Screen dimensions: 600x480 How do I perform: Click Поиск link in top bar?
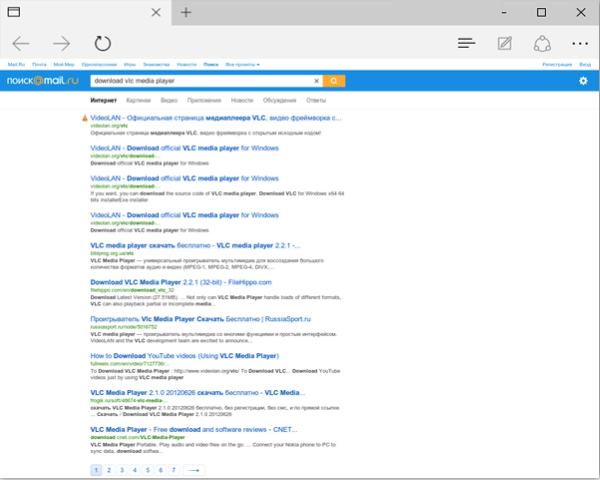coord(211,65)
